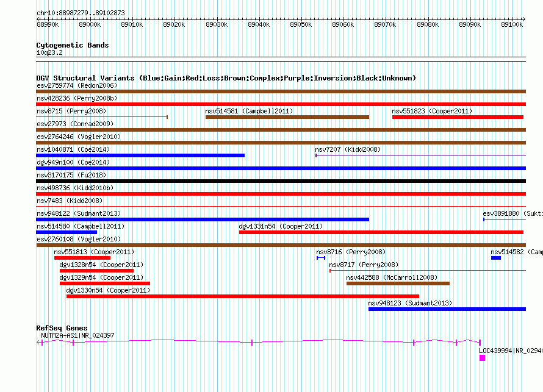Click the nsv7207 (Kidd2008) purple inversion line
543x392 pixels.
[420, 155]
